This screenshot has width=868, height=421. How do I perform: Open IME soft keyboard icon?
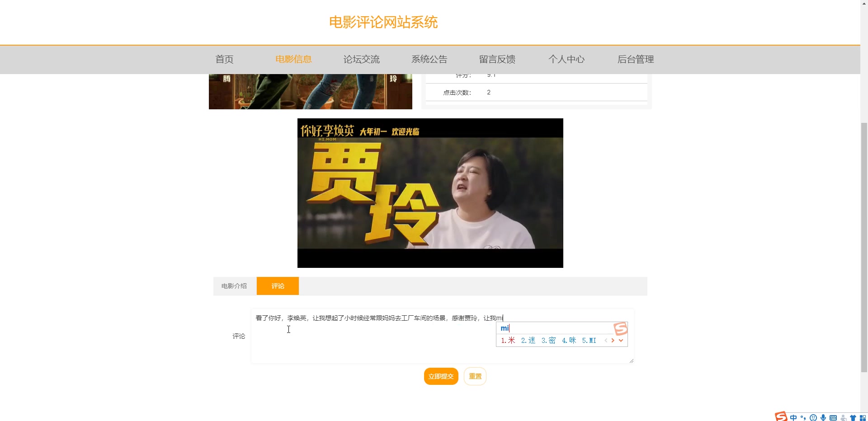click(x=833, y=418)
